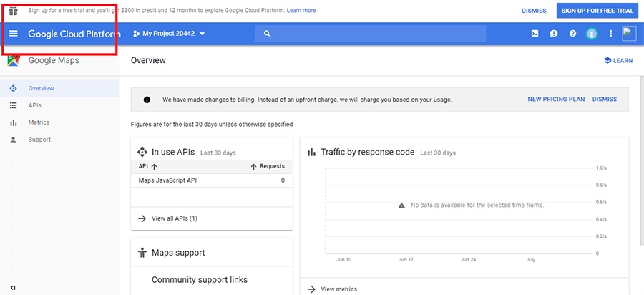This screenshot has height=295, width=644.
Task: Open Support in the sidebar
Action: 39,140
